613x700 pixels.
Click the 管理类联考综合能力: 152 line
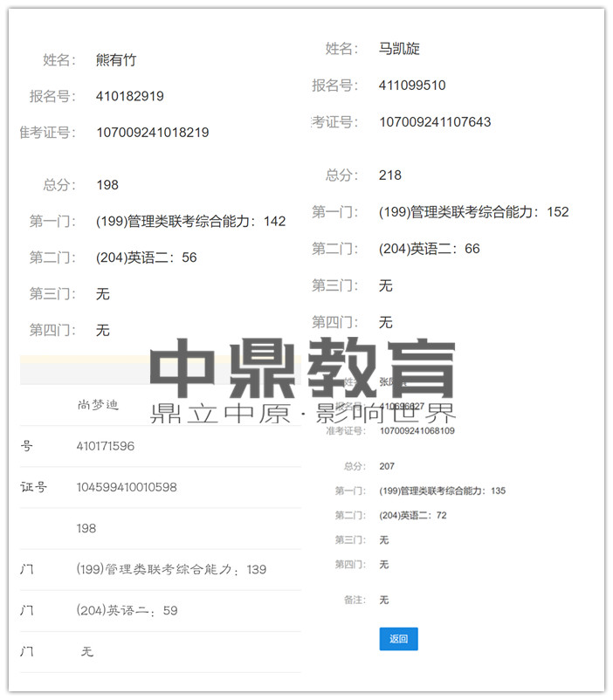tap(473, 211)
